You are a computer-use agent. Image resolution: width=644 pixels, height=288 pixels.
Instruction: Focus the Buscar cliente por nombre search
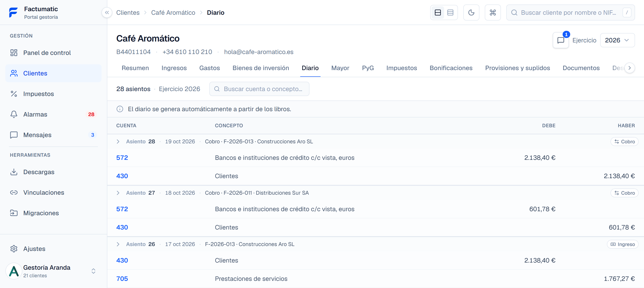click(x=570, y=13)
